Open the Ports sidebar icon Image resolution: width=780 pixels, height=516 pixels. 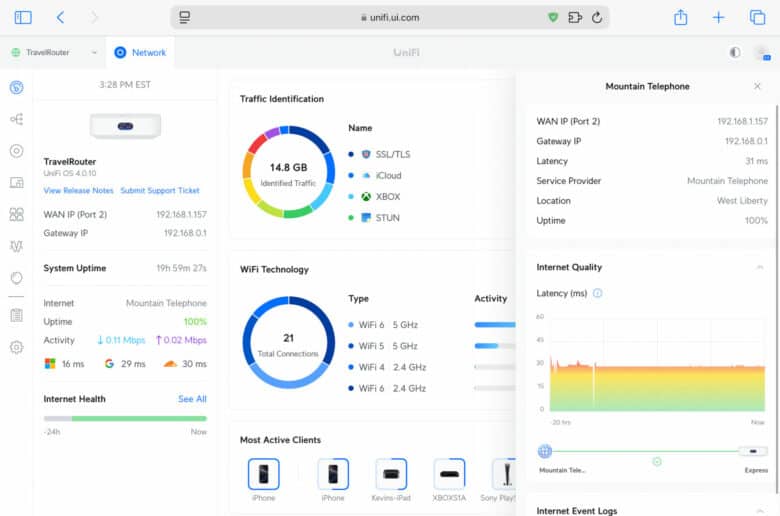(16, 214)
